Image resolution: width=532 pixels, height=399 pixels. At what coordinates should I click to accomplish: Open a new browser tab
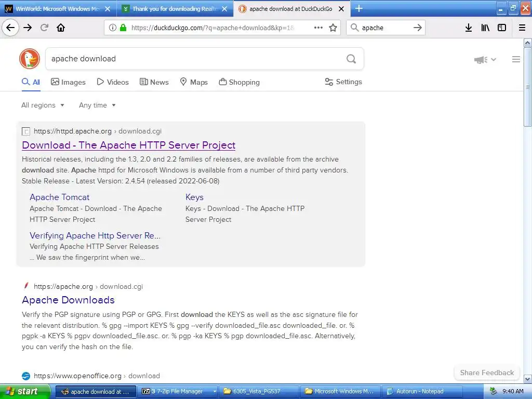[358, 8]
